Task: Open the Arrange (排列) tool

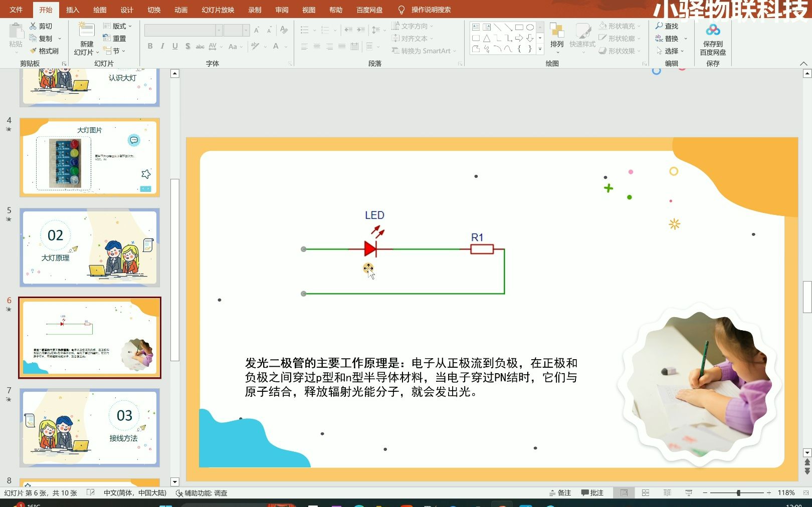Action: click(556, 38)
